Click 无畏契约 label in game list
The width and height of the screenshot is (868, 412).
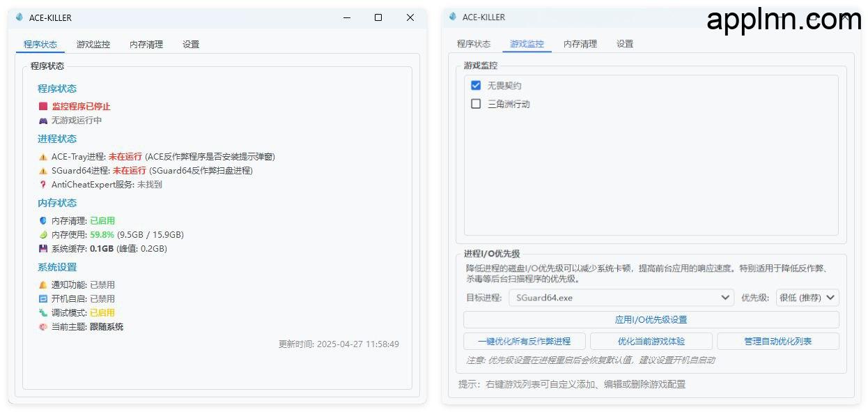[x=504, y=86]
